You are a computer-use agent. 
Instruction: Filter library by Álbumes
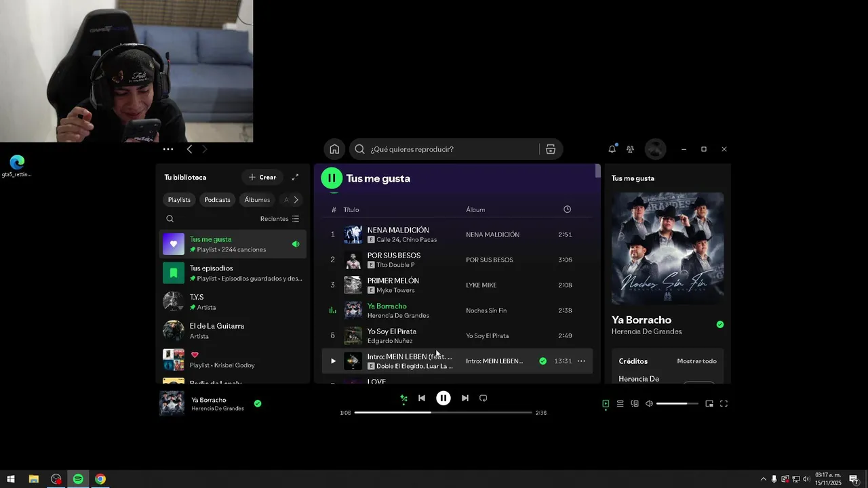(x=257, y=200)
